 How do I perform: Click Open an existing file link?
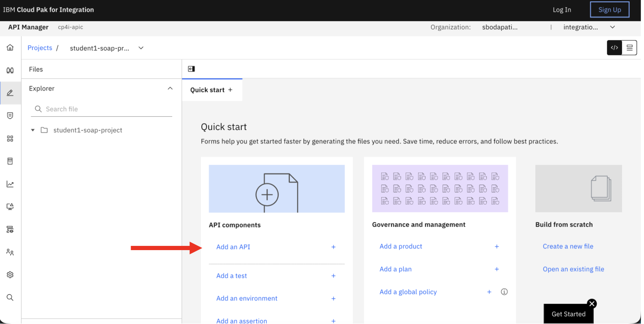[x=573, y=269]
